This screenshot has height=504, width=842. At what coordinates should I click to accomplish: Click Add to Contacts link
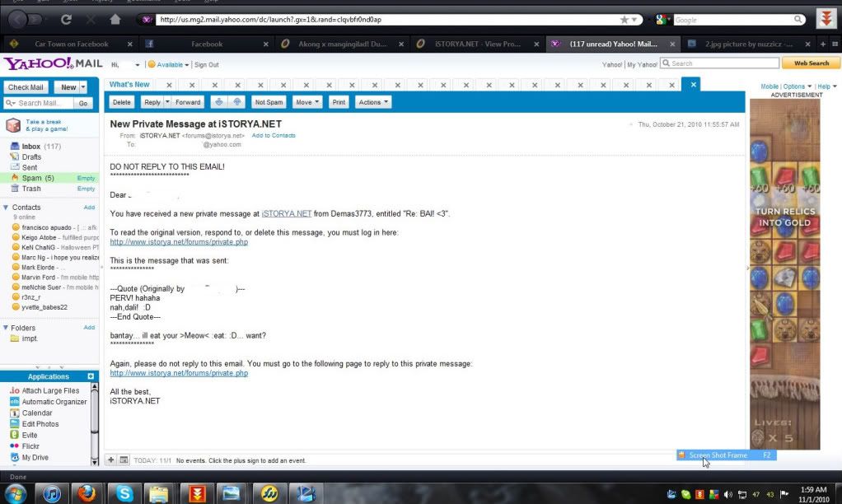point(274,135)
